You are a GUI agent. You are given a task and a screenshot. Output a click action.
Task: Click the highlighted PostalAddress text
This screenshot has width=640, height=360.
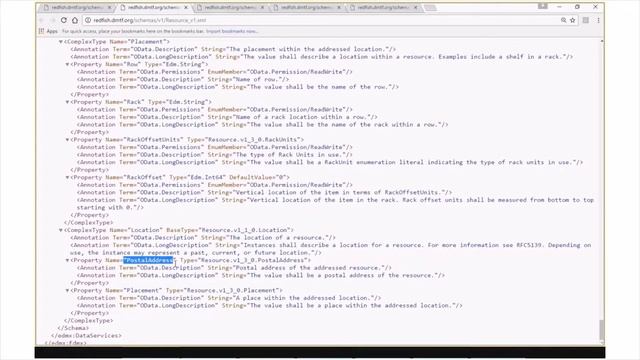(149, 260)
